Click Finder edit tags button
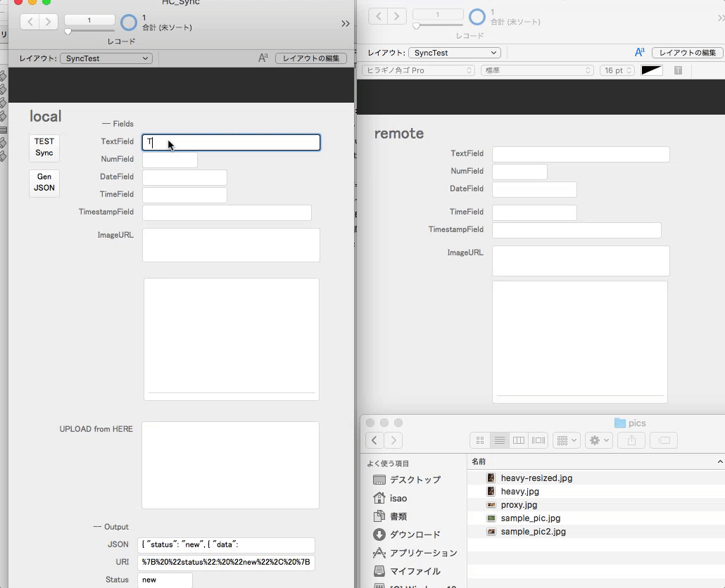 click(x=664, y=440)
